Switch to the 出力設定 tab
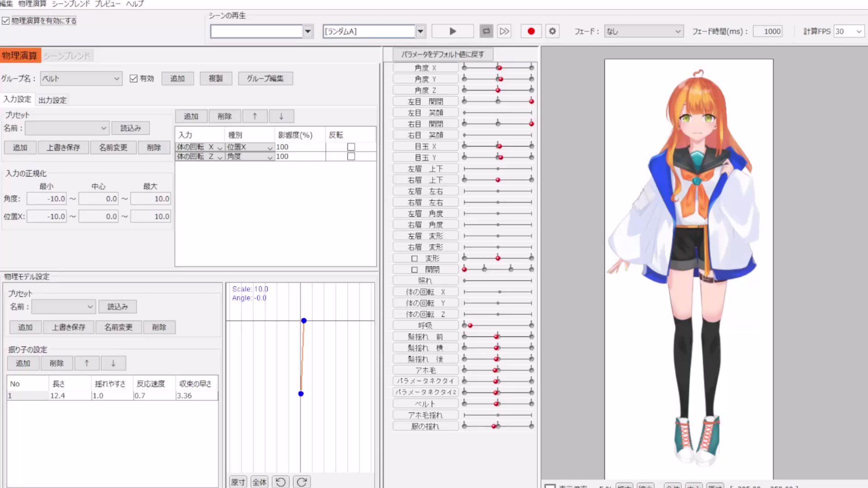 [x=52, y=100]
